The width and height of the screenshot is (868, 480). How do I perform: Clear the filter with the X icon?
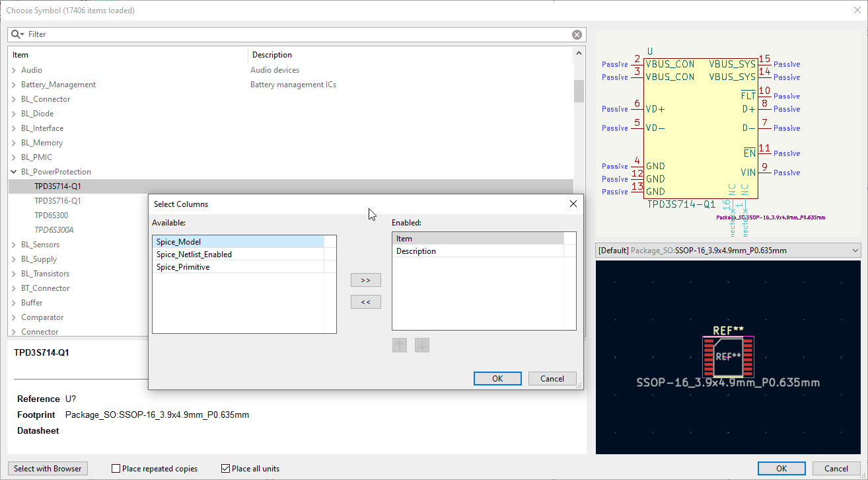pos(577,34)
